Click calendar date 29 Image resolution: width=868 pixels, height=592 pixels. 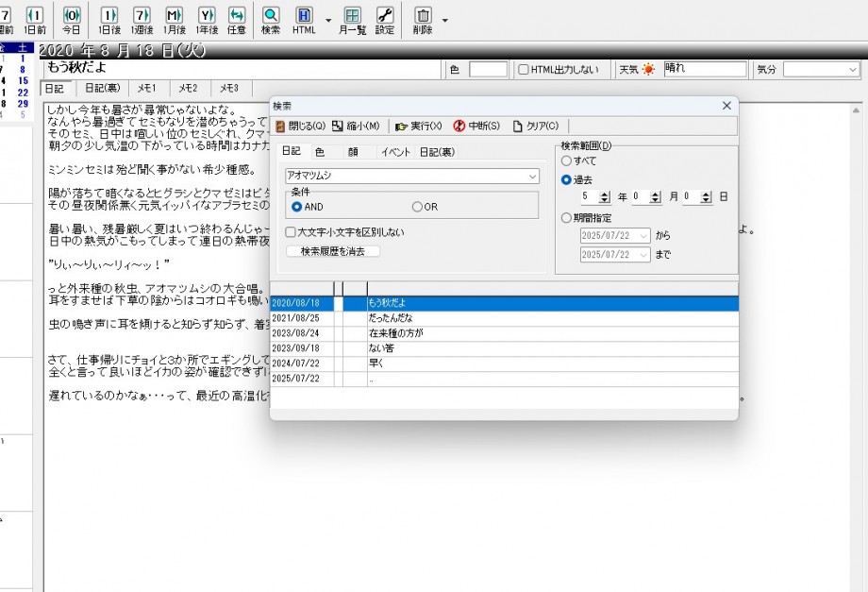coord(23,104)
